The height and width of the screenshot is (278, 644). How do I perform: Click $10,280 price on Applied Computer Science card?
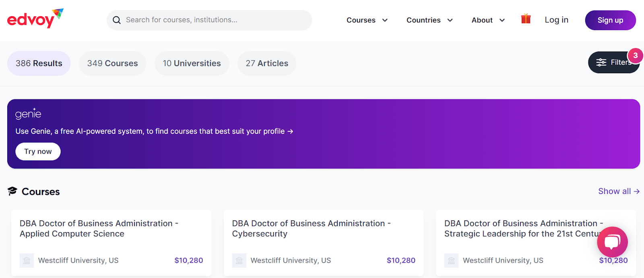pyautogui.click(x=189, y=260)
